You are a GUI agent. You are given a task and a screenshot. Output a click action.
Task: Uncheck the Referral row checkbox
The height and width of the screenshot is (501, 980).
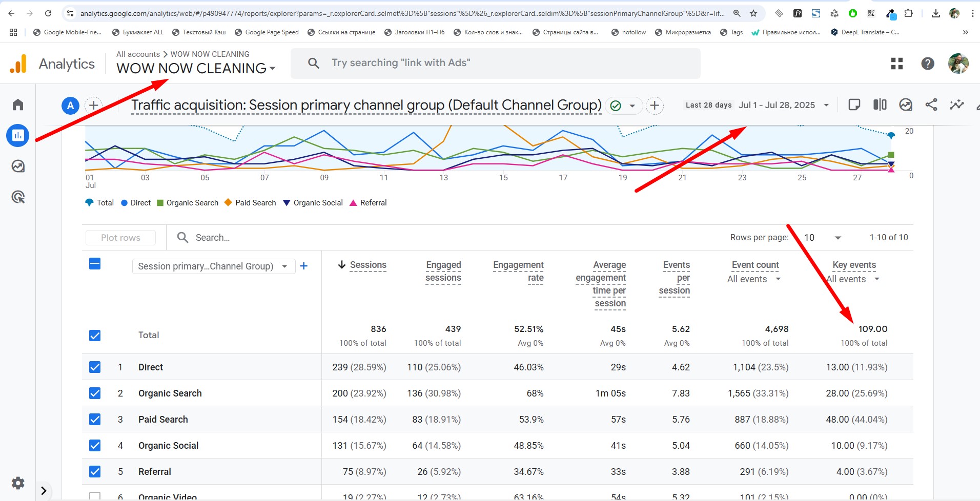click(x=95, y=471)
